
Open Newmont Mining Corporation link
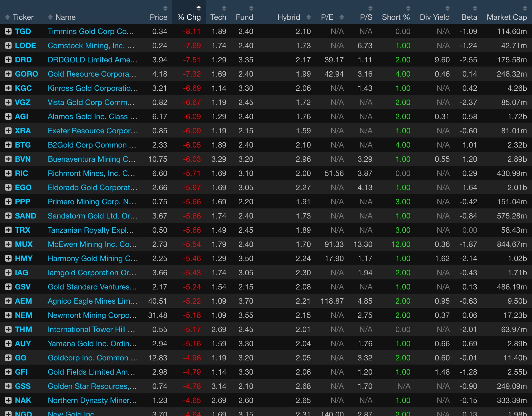tap(92, 315)
